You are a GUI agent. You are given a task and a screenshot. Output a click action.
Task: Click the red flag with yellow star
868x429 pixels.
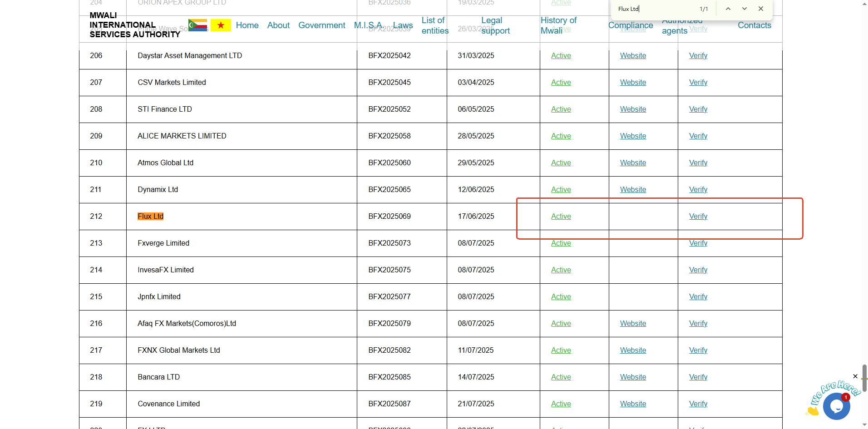tap(221, 25)
